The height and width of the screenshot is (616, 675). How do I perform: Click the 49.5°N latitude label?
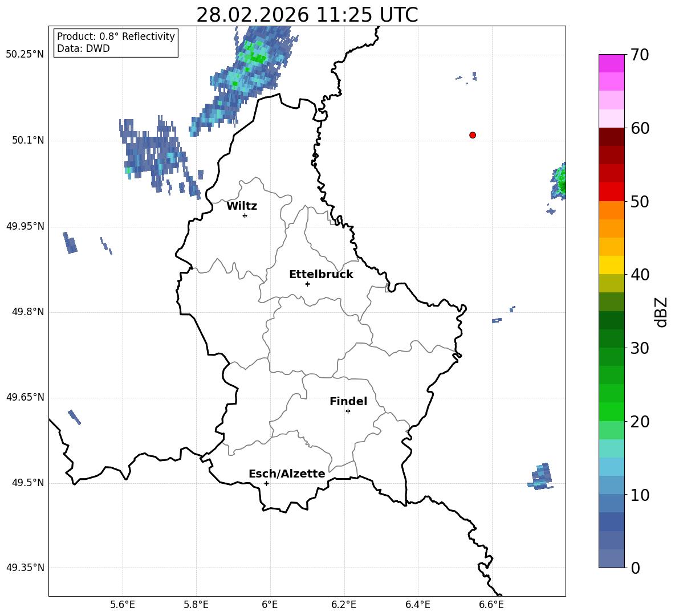tap(27, 483)
